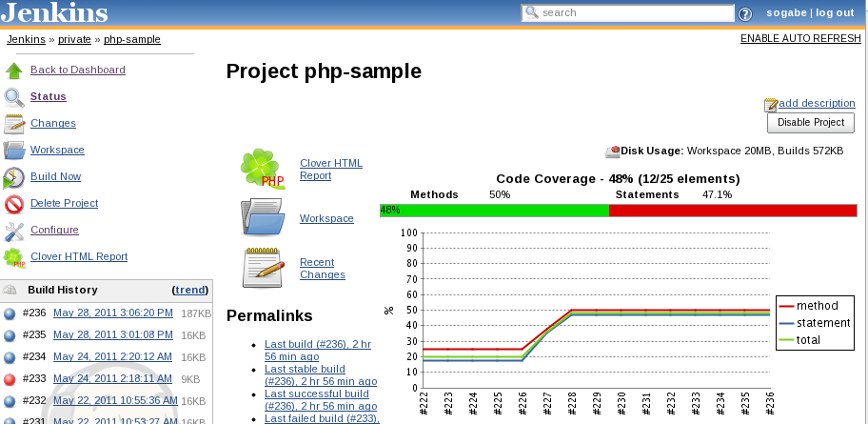868x424 pixels.
Task: Click the add description edit icon
Action: point(771,105)
